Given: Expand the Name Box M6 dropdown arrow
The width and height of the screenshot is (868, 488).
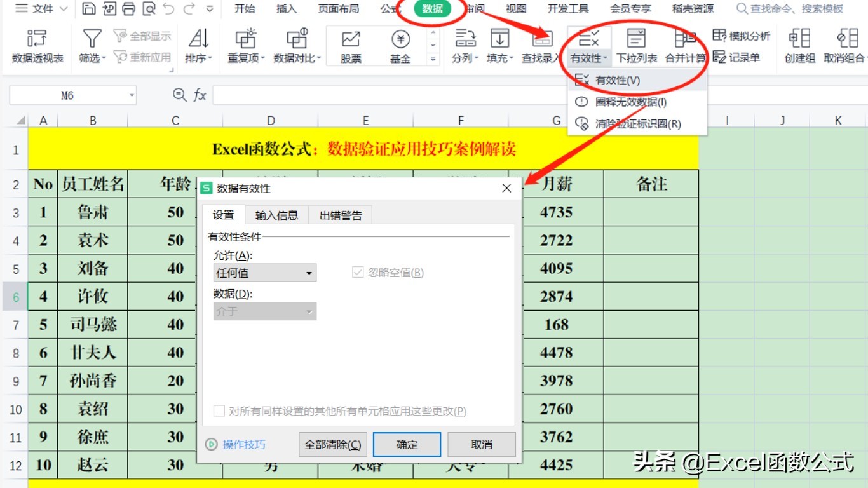Looking at the screenshot, I should pyautogui.click(x=132, y=95).
